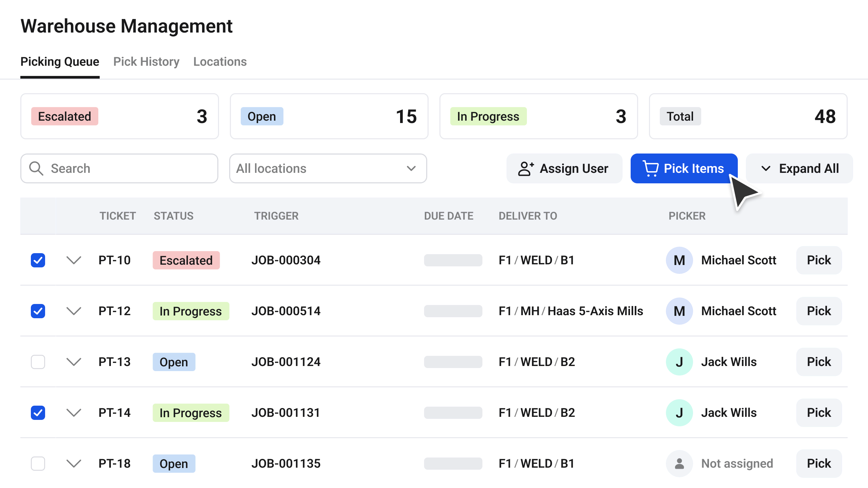Image resolution: width=868 pixels, height=488 pixels.
Task: Expand the PT-14 ticket row chevron
Action: (x=74, y=413)
